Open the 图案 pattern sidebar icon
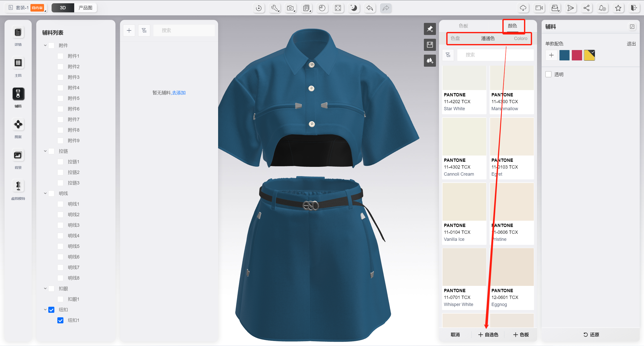Screen dimensions: 644x346 [18, 125]
